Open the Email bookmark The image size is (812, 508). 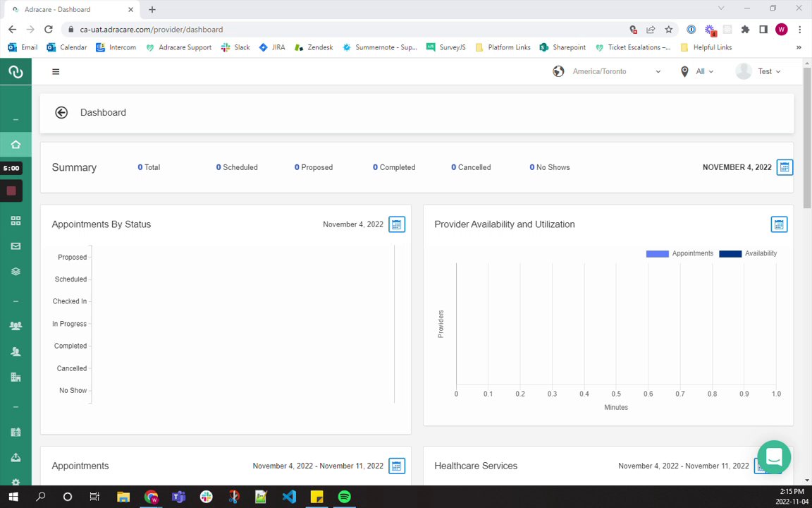click(23, 47)
